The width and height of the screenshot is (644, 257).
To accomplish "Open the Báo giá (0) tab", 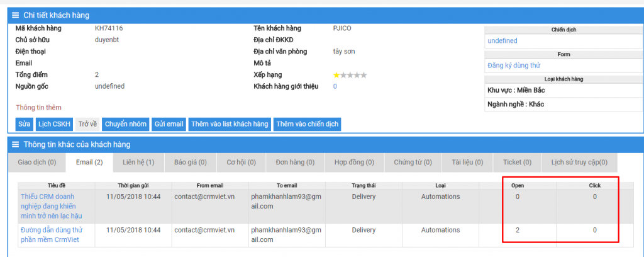I will point(191,163).
